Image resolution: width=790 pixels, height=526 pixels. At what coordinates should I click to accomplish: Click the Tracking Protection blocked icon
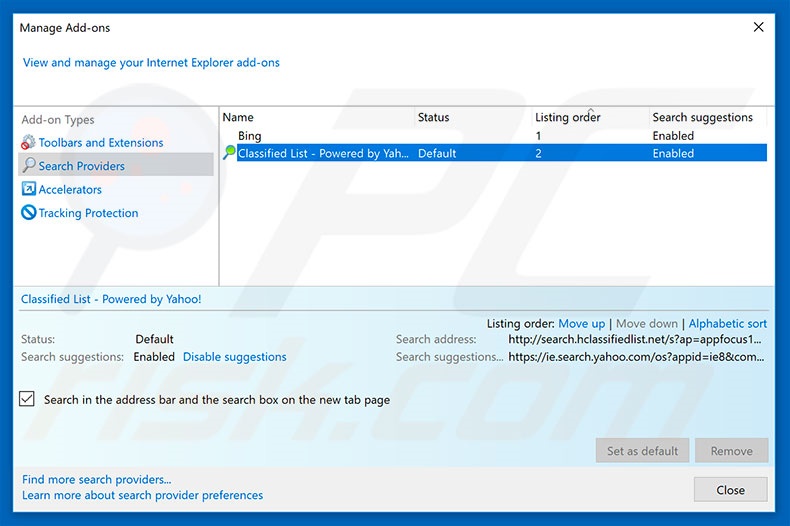point(29,213)
